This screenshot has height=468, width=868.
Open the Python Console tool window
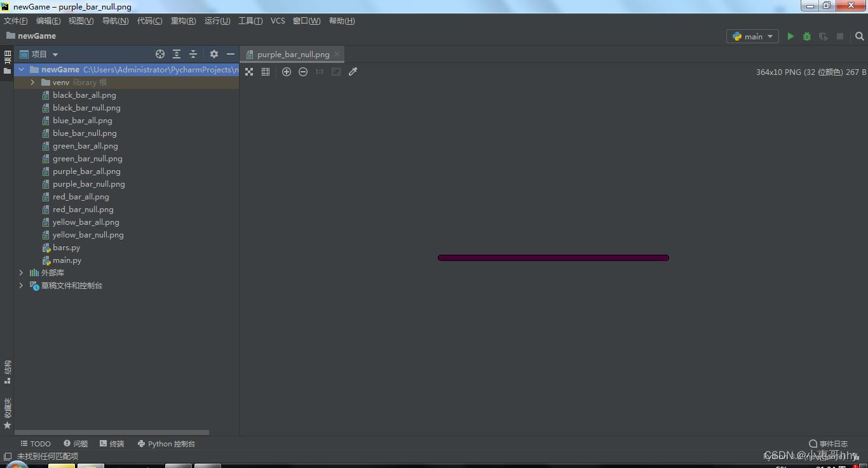pyautogui.click(x=166, y=444)
